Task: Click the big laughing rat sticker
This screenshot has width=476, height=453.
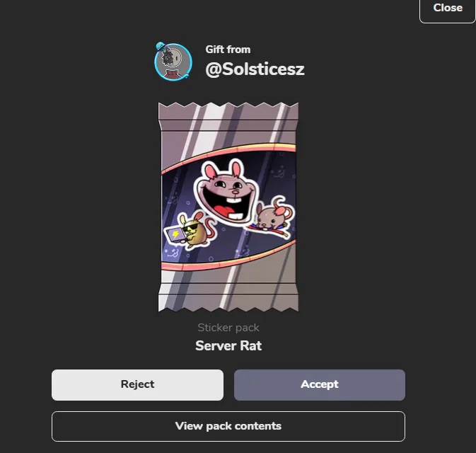Action: [227, 192]
